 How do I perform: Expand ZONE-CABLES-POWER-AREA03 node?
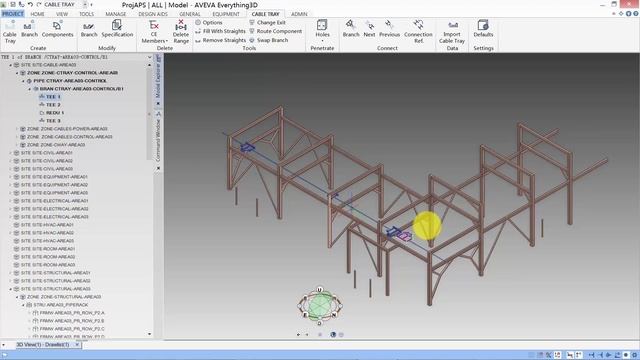(17, 129)
